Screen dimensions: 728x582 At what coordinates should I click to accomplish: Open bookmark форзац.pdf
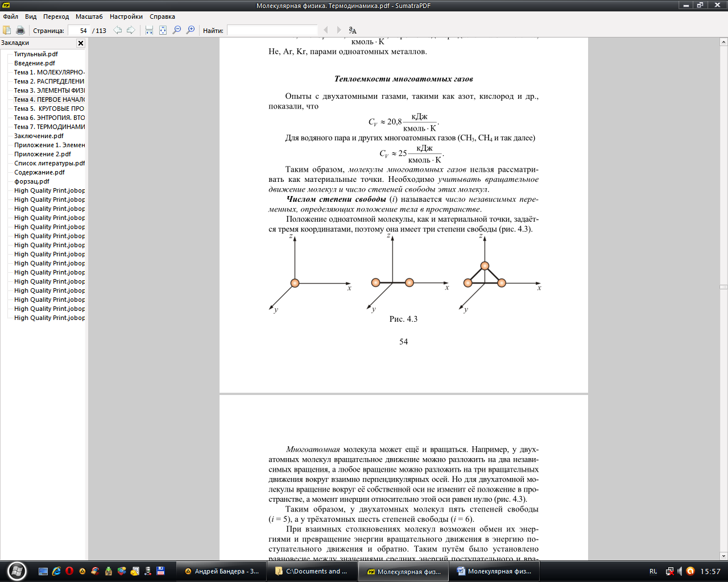coord(32,181)
